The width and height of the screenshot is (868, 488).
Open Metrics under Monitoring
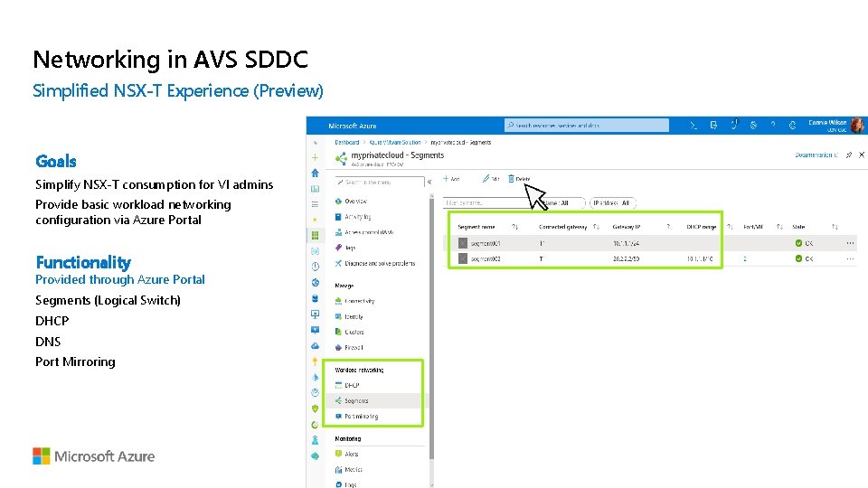click(x=348, y=469)
